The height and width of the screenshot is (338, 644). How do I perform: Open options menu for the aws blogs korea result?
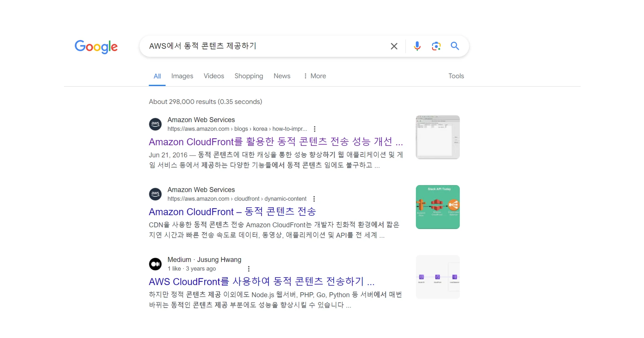(x=314, y=129)
